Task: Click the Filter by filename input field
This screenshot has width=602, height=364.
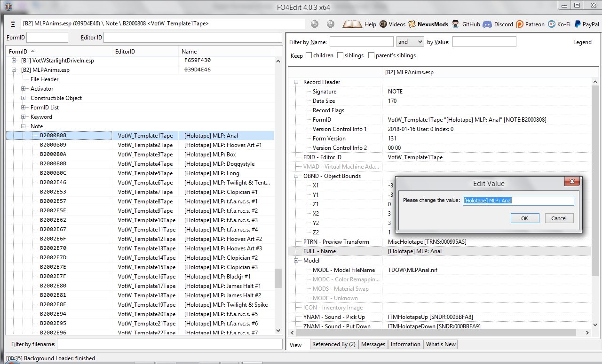Action: click(x=169, y=344)
